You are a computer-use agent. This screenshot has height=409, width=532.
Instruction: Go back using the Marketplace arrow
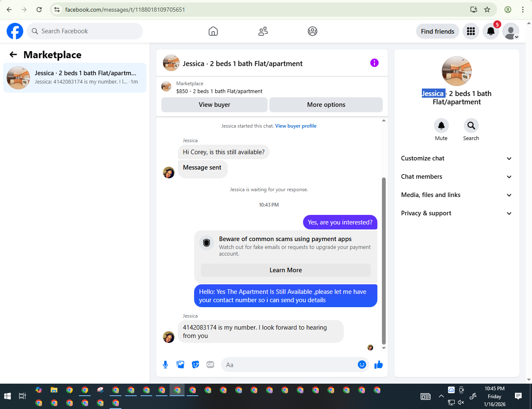pos(13,54)
